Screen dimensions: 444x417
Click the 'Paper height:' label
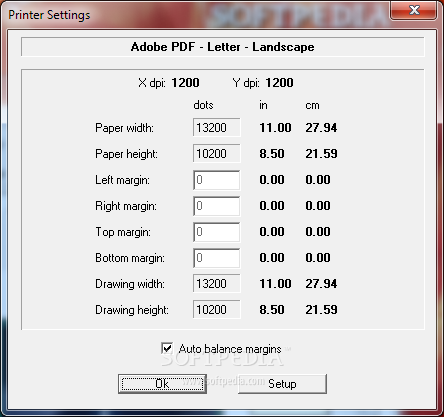click(126, 154)
